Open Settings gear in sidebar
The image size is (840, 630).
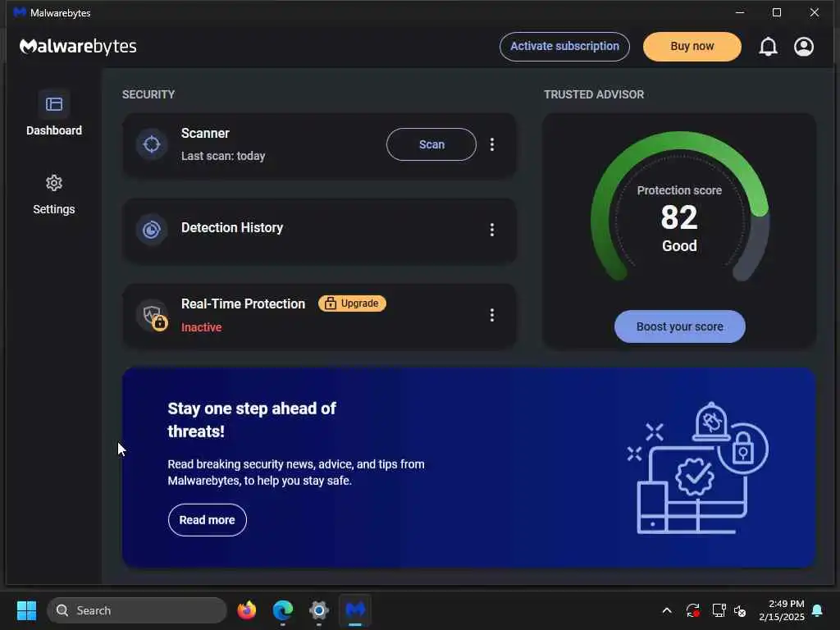[54, 183]
